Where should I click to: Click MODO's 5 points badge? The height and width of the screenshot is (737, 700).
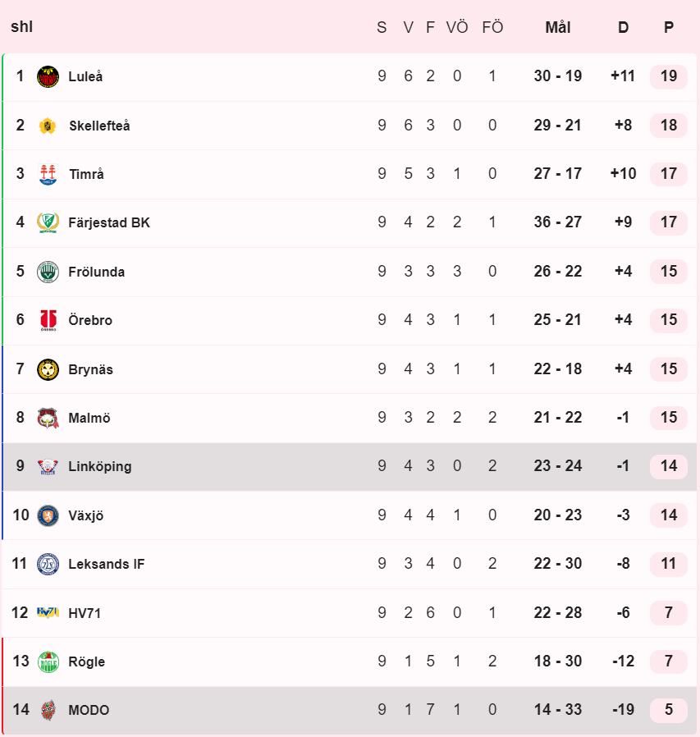(x=669, y=710)
